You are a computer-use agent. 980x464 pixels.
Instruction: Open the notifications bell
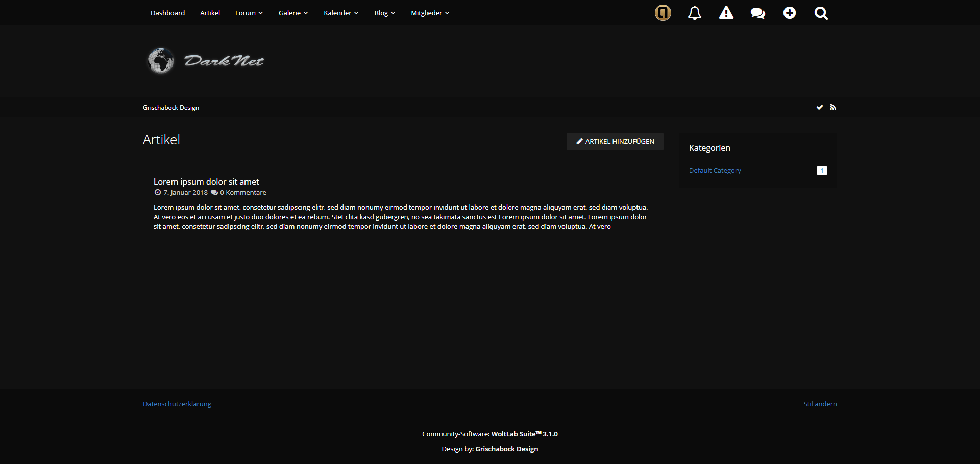click(x=694, y=13)
